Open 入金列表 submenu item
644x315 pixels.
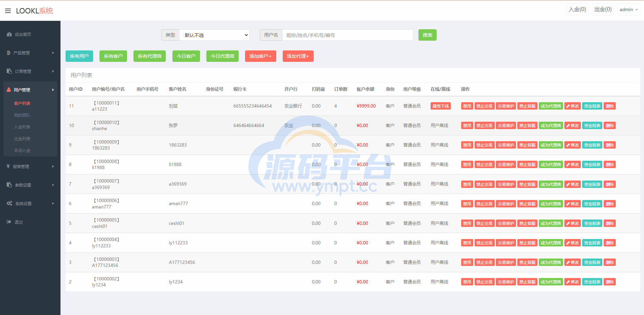pos(22,127)
